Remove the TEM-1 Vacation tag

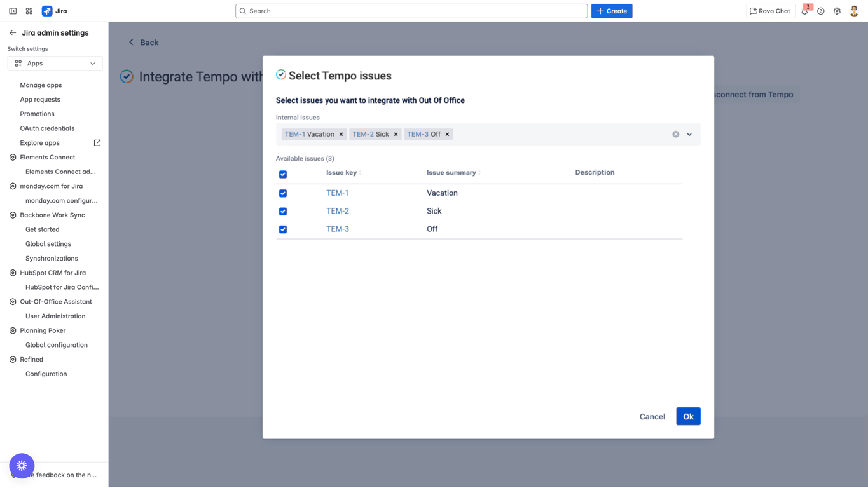pyautogui.click(x=341, y=134)
